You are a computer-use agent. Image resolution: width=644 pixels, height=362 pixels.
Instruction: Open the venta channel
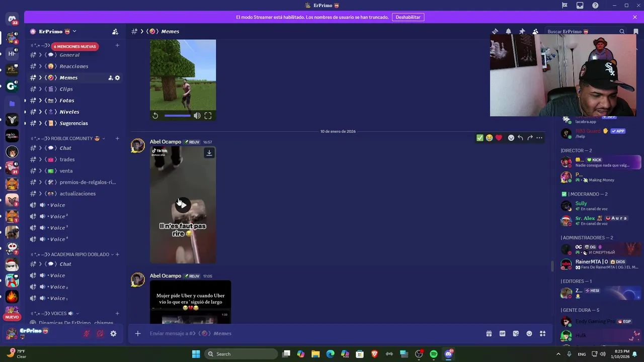click(x=75, y=171)
